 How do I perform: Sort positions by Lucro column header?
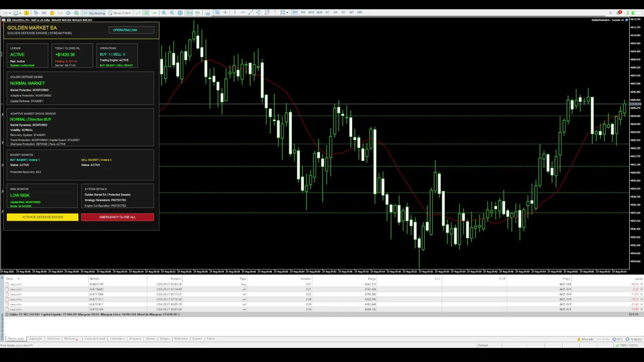click(x=638, y=279)
